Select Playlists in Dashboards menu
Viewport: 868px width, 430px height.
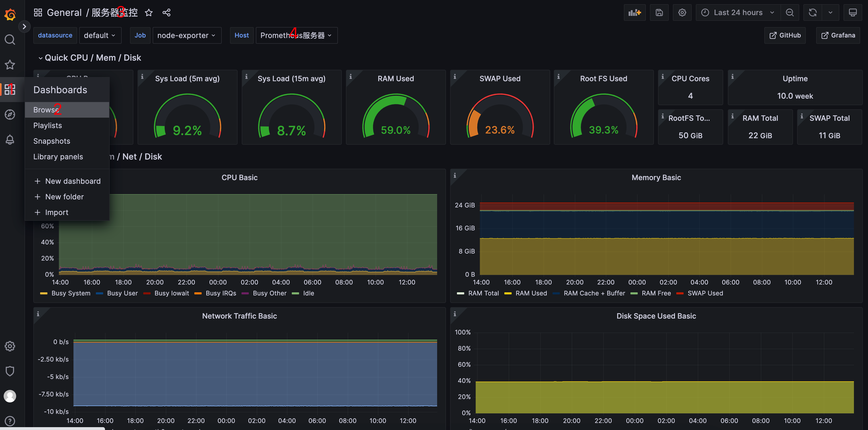click(67, 125)
